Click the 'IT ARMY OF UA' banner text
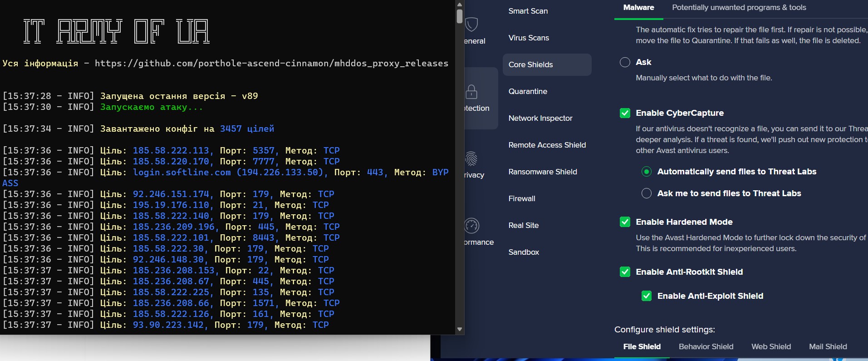 tap(116, 31)
